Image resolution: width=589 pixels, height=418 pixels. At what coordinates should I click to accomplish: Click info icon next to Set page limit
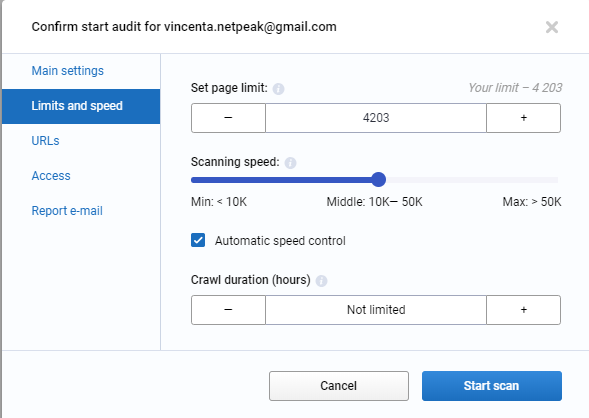[278, 89]
